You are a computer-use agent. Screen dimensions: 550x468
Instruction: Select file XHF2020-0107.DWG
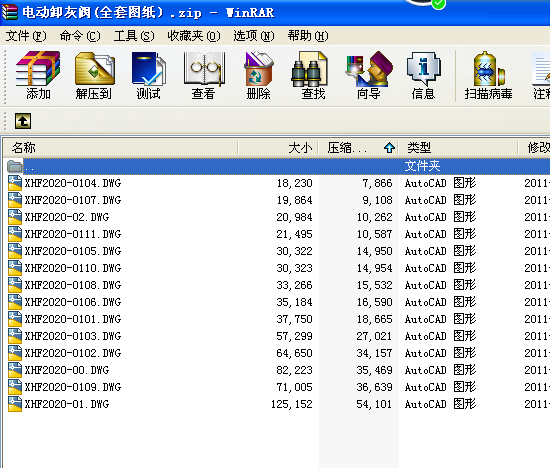73,200
